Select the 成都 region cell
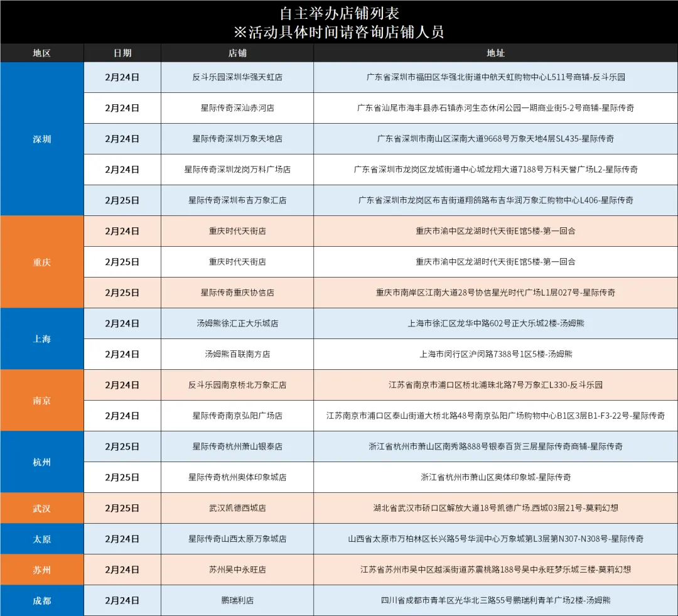This screenshot has width=678, height=616. 41,600
